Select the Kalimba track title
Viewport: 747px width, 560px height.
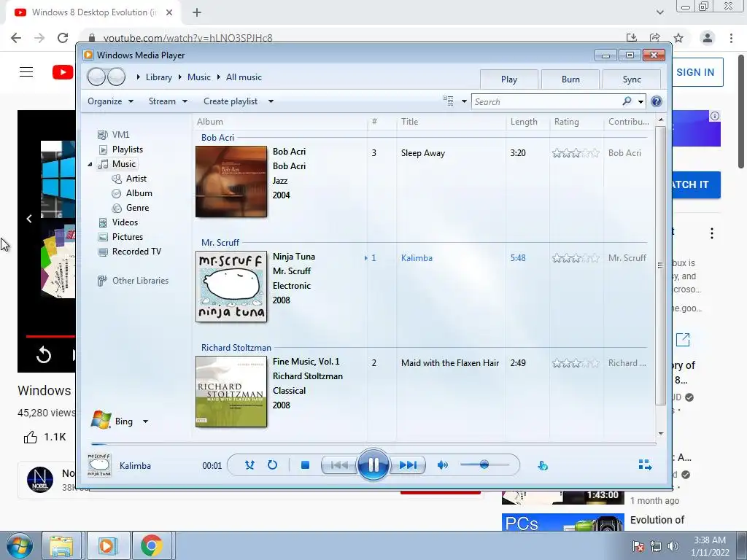click(417, 258)
